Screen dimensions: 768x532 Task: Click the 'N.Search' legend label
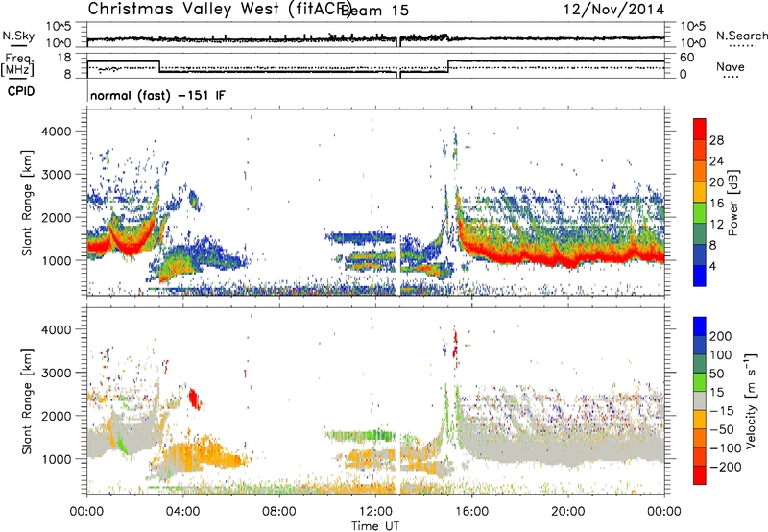(741, 36)
